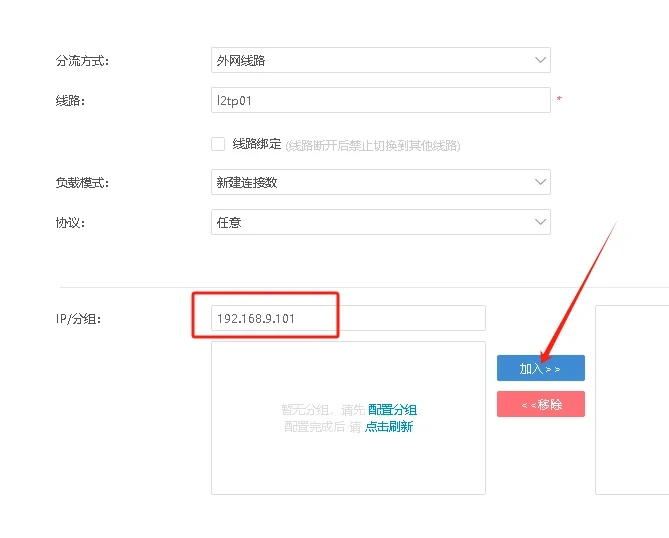Enable the 线路绑定 checkbox
Image resolution: width=669 pixels, height=538 pixels.
point(218,144)
